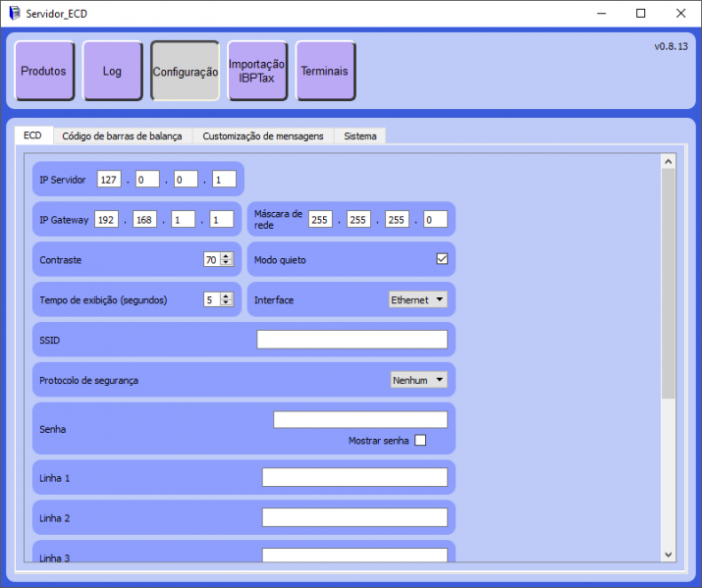This screenshot has width=702, height=588.
Task: Click the version label v0.8.13
Action: (x=672, y=46)
